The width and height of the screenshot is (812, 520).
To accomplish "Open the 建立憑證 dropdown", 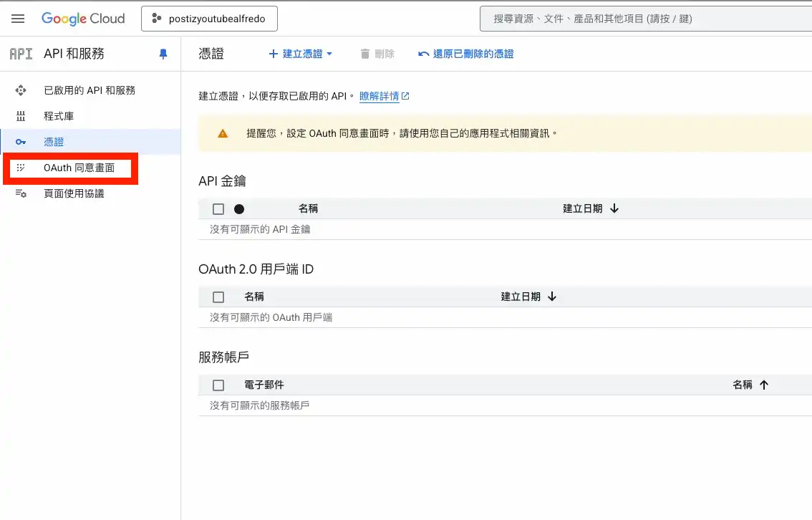I will (300, 54).
